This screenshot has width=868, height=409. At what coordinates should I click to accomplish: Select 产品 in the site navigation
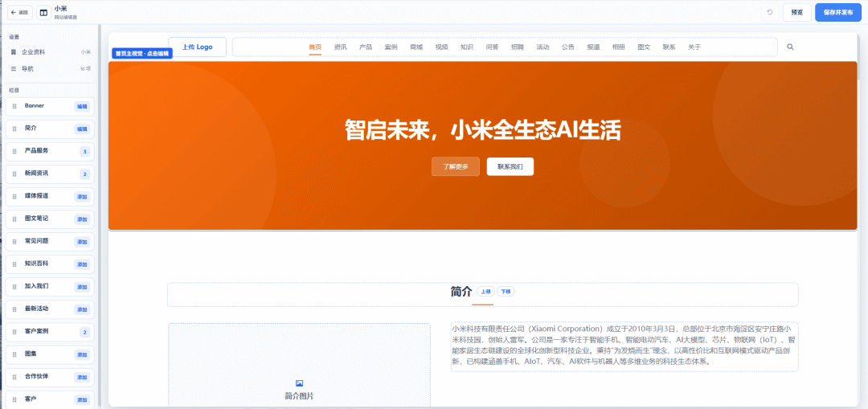coord(366,47)
